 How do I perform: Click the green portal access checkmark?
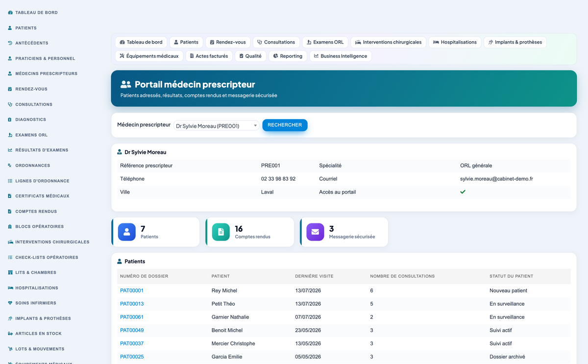coord(463,192)
